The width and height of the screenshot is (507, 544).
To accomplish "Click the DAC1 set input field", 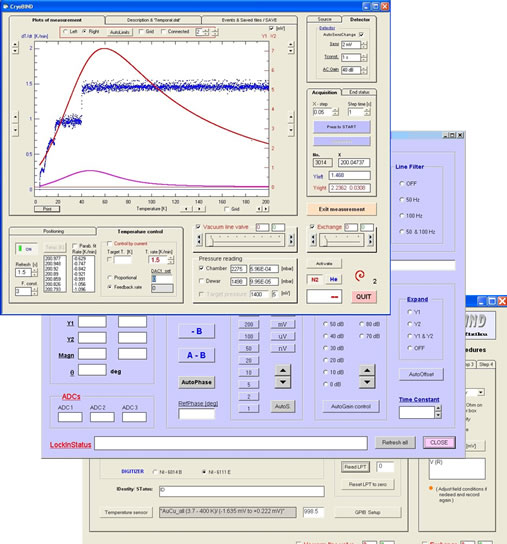I will click(162, 279).
